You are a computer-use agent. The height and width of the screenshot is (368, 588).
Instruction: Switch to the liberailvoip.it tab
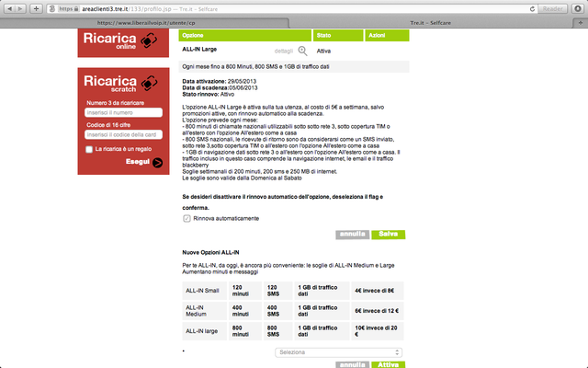(x=145, y=23)
